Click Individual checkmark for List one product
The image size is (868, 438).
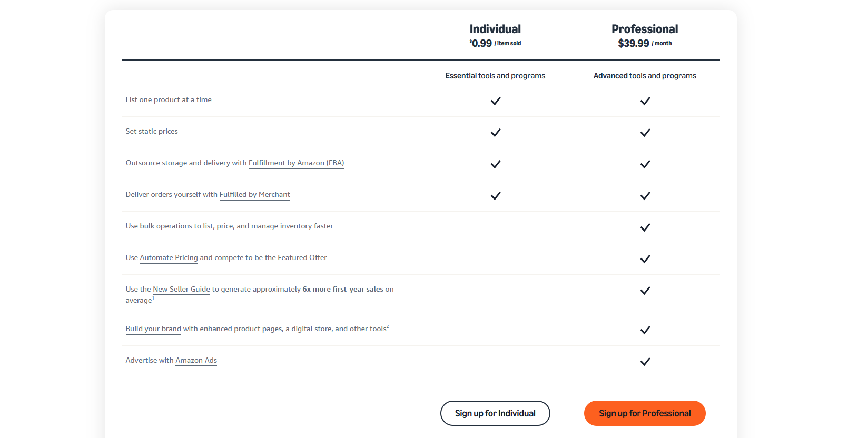(x=495, y=101)
